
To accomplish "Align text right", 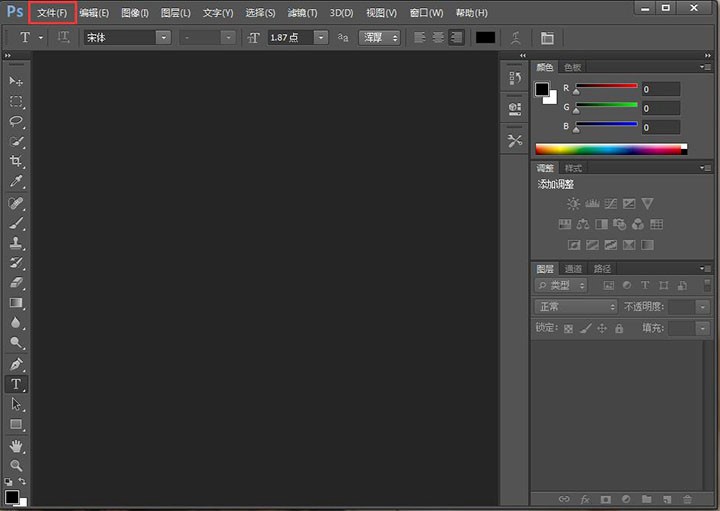I will pyautogui.click(x=456, y=38).
